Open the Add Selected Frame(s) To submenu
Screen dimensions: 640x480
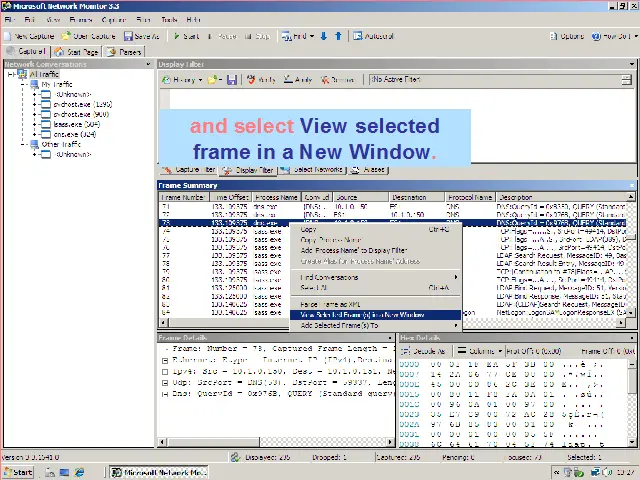tap(375, 326)
